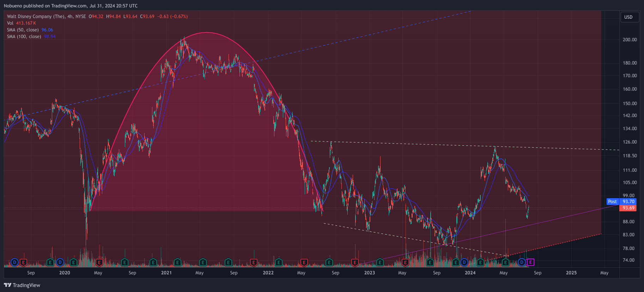Screen dimensions: 644x292
Task: Open the green earnings marker of February 2024
Action: coord(480,262)
